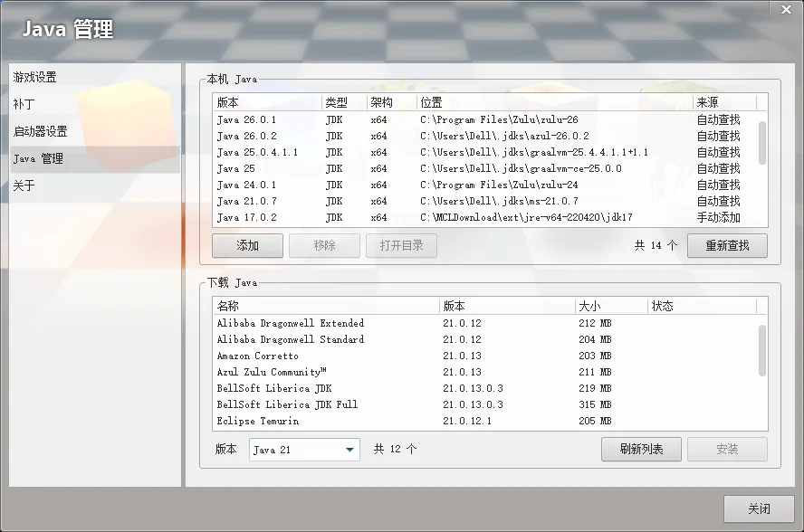Open the Java 21 version dropdown
Screen dimensions: 804x532
tap(304, 450)
